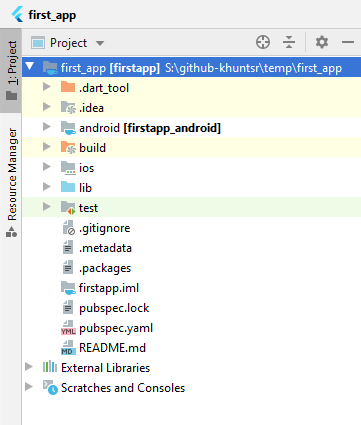Viewport: 361px width, 425px height.
Task: Click the .idea folder icon
Action: click(x=68, y=108)
